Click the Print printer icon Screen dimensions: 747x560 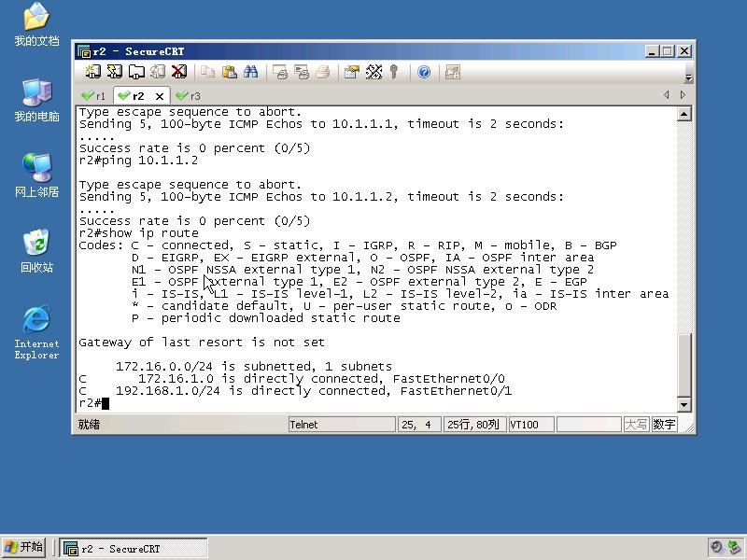tap(323, 72)
